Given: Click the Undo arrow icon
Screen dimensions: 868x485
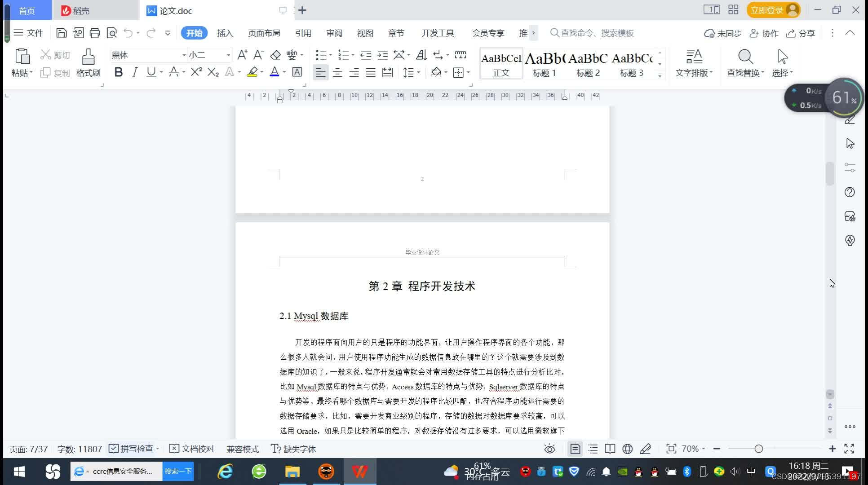Looking at the screenshot, I should tap(128, 33).
